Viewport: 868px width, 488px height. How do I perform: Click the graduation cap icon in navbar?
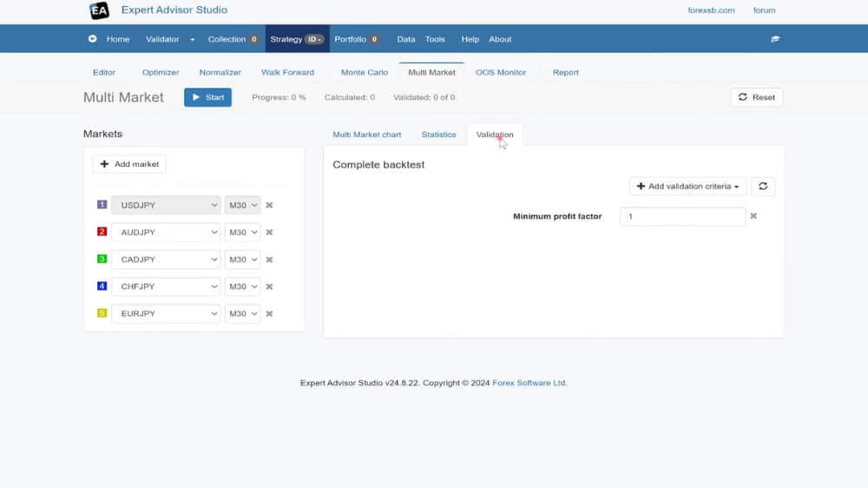(775, 39)
